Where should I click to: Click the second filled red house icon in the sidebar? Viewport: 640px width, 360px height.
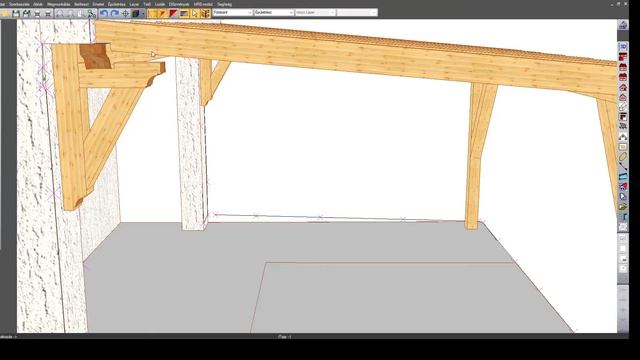click(x=623, y=77)
